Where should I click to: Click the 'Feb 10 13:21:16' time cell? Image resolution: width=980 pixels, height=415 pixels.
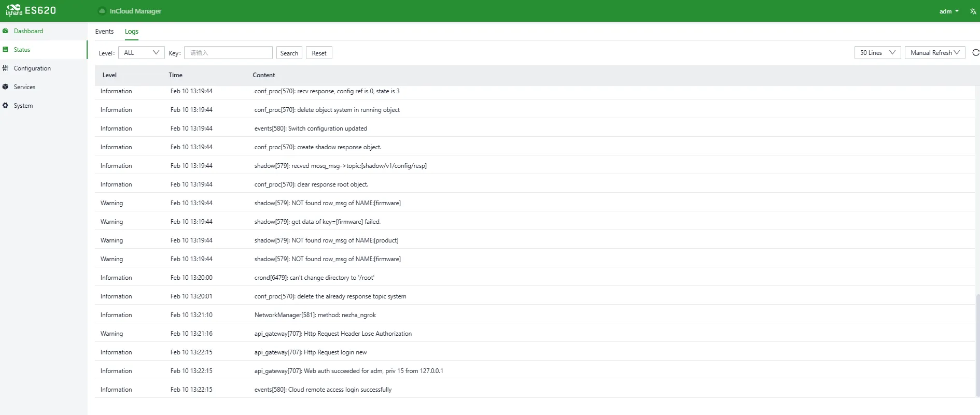coord(191,334)
